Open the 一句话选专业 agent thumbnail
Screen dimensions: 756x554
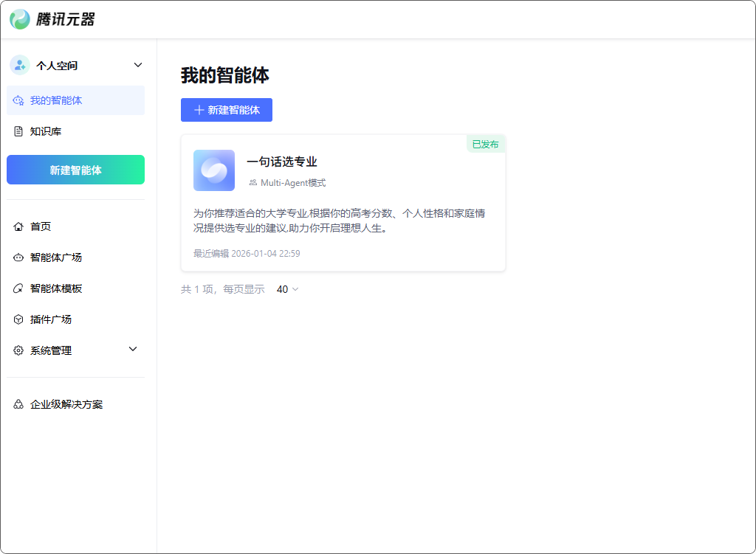(x=214, y=170)
